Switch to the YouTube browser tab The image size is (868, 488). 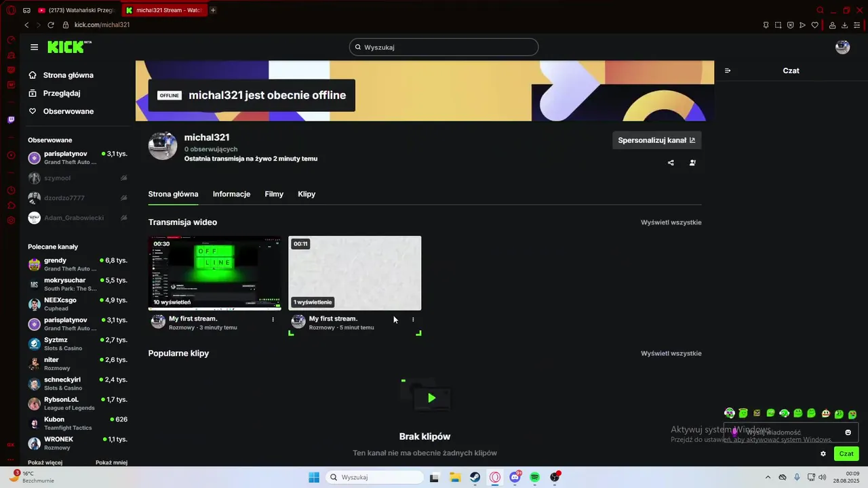[x=77, y=10]
